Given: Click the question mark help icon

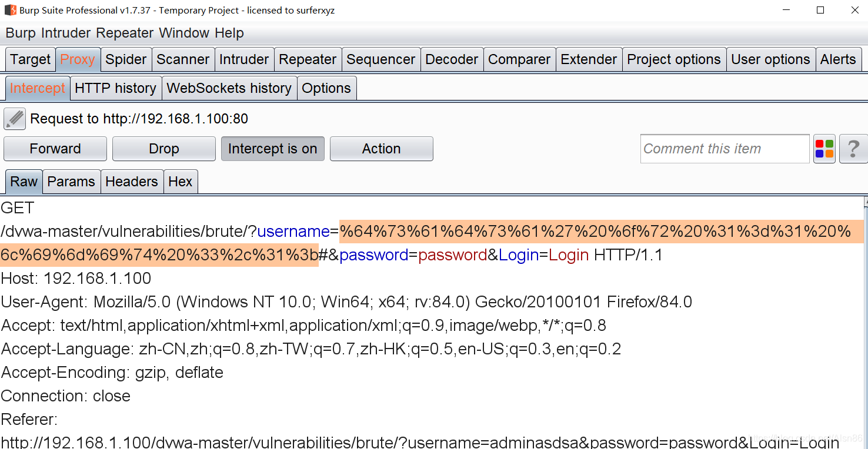Looking at the screenshot, I should pos(853,149).
